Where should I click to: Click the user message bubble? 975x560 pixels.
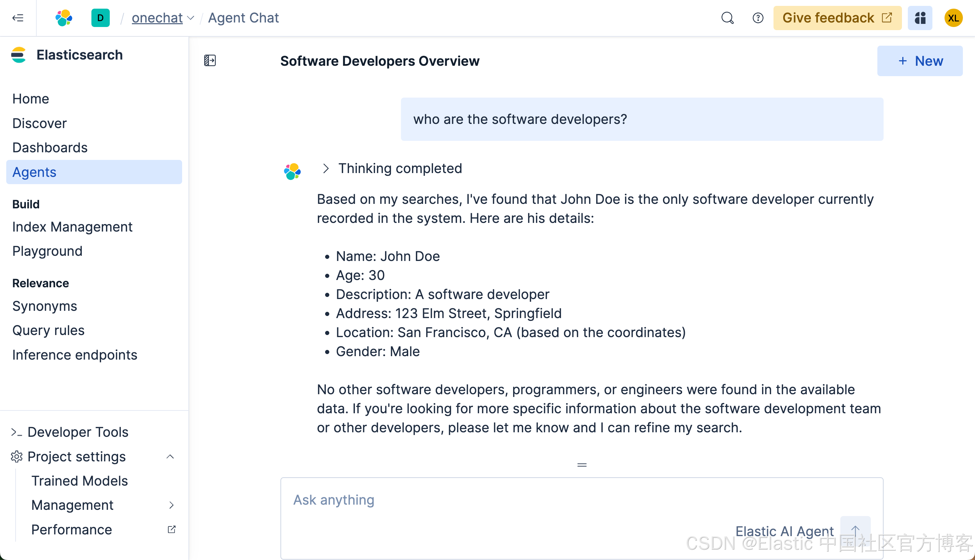642,119
